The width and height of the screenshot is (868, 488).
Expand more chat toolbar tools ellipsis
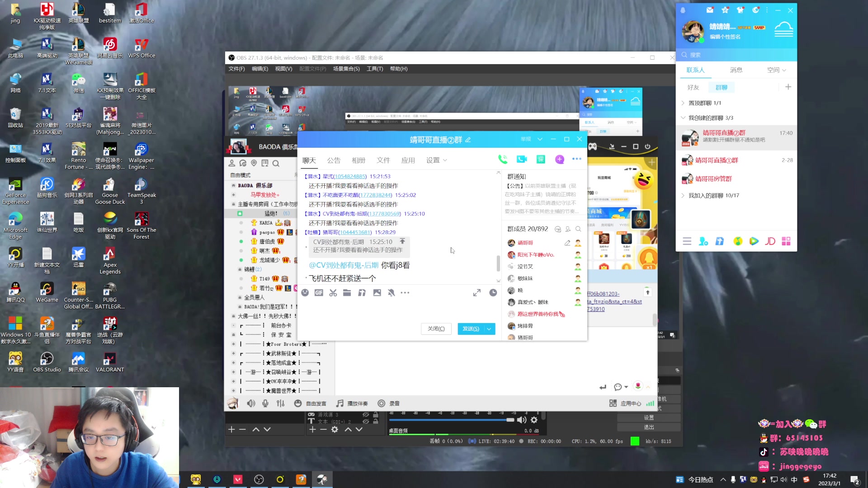[x=405, y=293]
